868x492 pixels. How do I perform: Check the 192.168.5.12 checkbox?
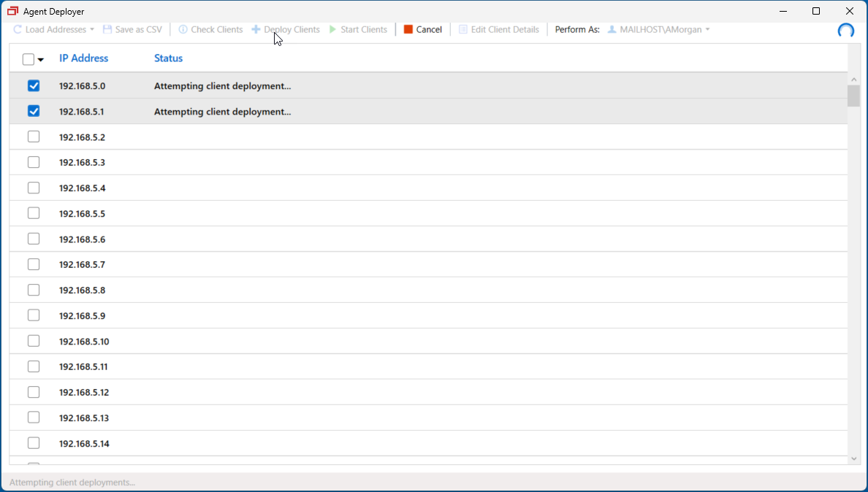(33, 392)
